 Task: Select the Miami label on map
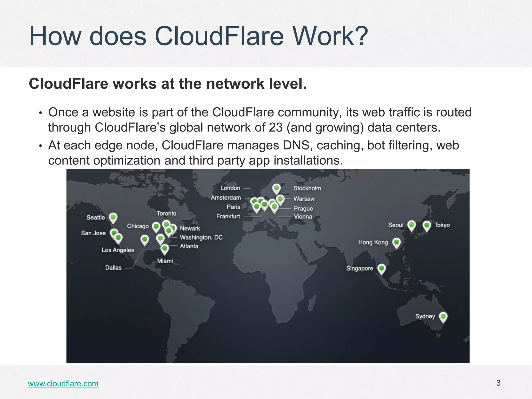[165, 261]
